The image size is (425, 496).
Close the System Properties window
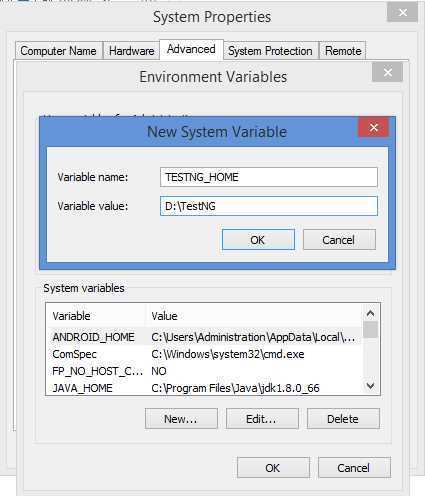coord(402,13)
